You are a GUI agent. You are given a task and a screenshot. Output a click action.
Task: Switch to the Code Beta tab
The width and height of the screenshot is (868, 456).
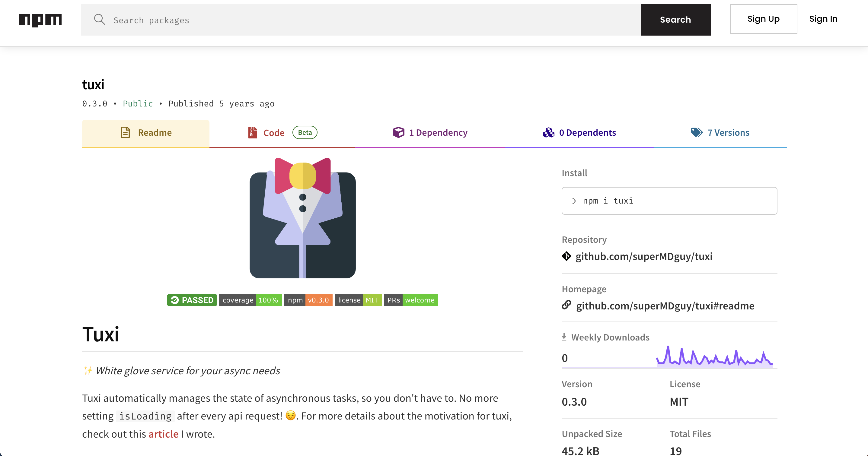(x=274, y=133)
